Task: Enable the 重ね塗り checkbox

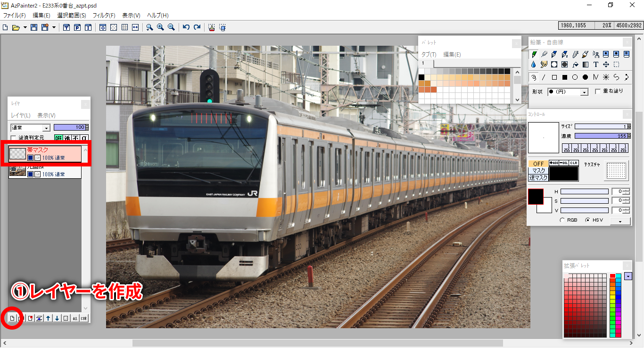Action: 598,91
